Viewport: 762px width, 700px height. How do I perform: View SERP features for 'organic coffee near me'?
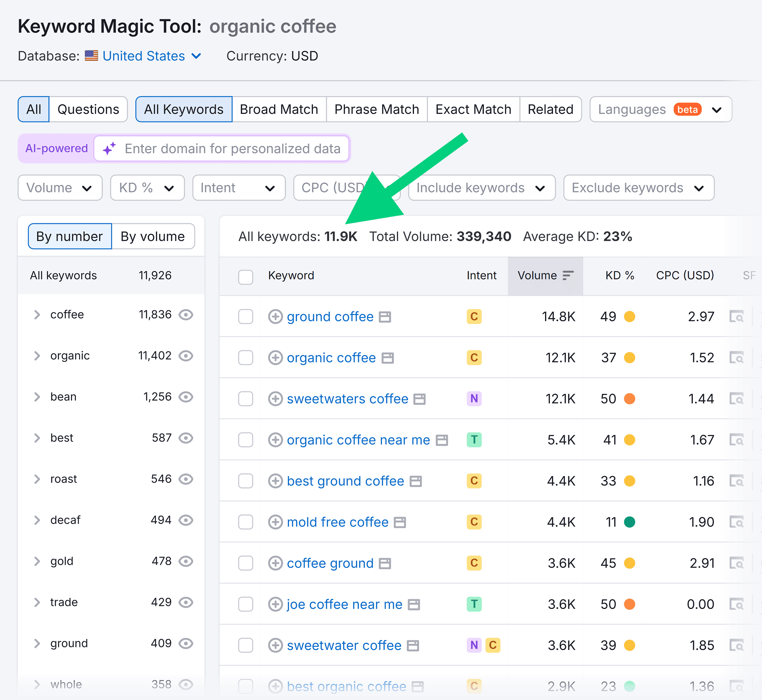point(737,440)
